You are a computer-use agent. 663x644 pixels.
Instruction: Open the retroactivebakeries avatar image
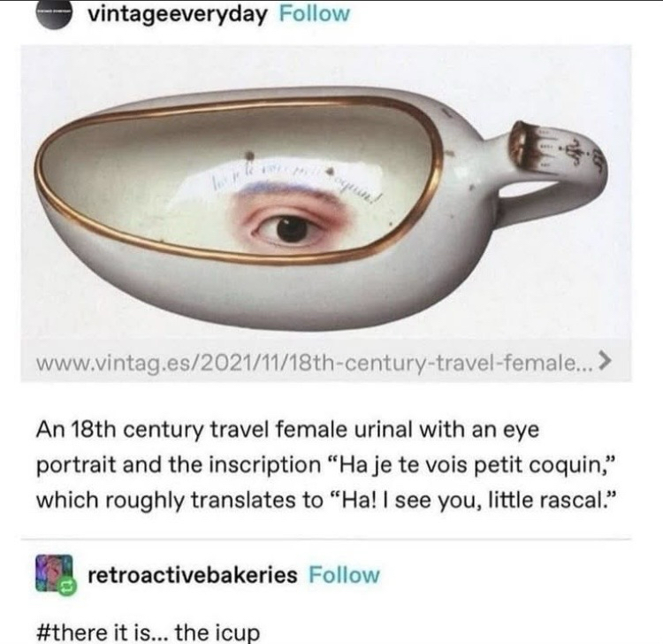click(x=54, y=574)
